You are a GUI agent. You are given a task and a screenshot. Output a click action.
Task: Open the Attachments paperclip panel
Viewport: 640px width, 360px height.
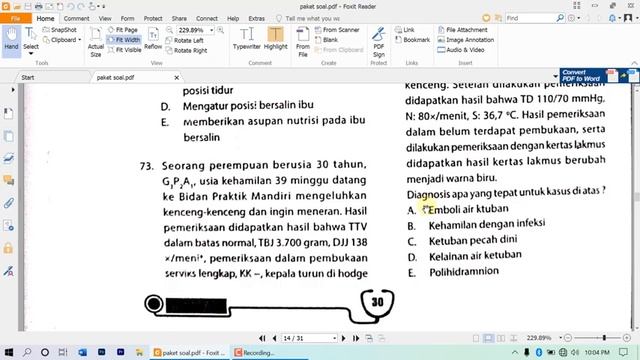click(x=8, y=203)
